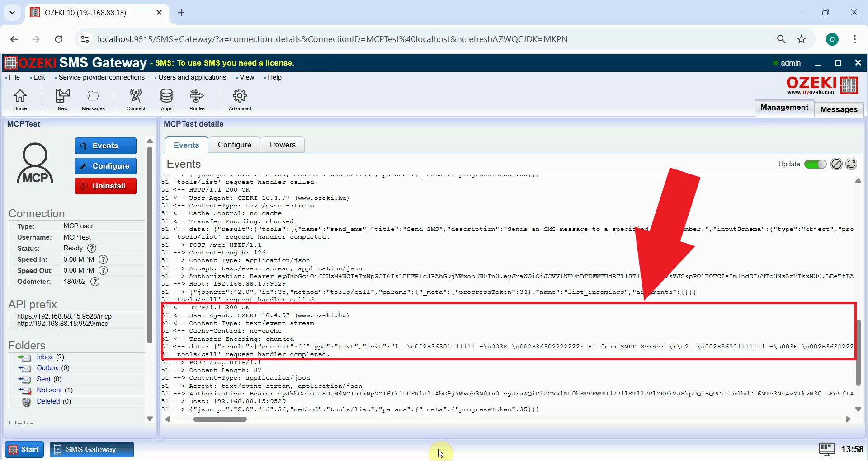The image size is (868, 461).
Task: Click the events log scroll-down arrow
Action: (858, 409)
